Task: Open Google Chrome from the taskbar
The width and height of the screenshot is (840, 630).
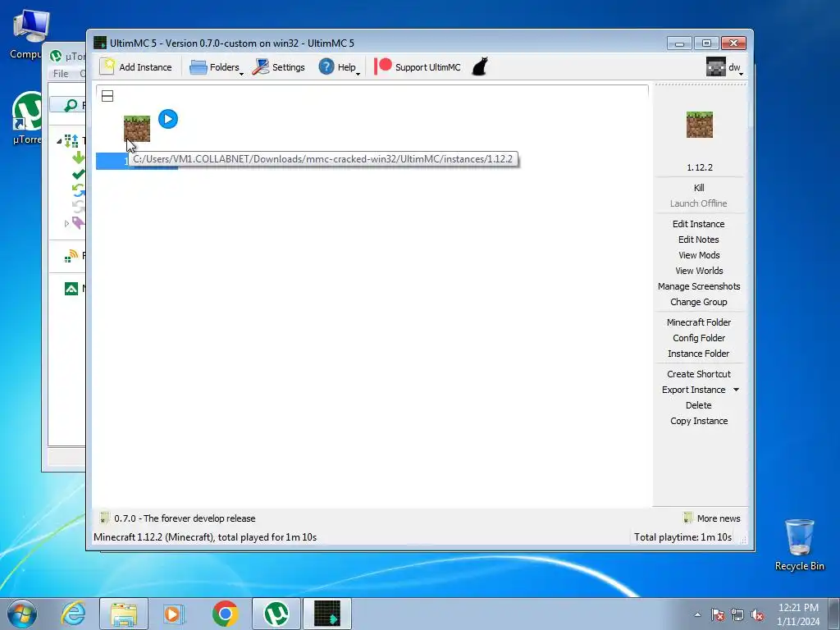Action: pos(225,614)
